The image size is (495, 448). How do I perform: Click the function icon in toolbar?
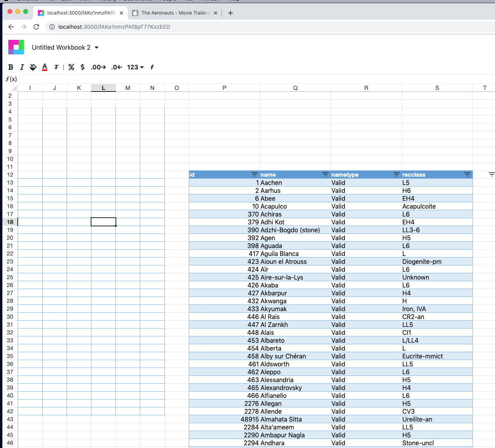pos(152,67)
